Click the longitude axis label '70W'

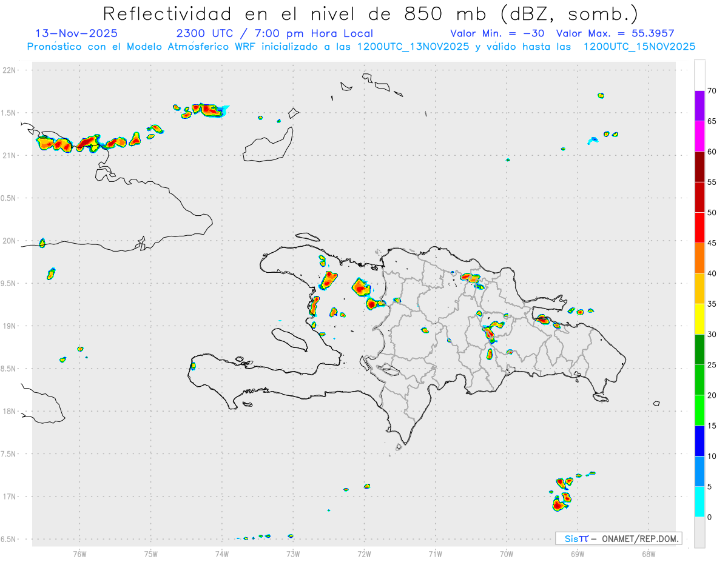(x=507, y=554)
